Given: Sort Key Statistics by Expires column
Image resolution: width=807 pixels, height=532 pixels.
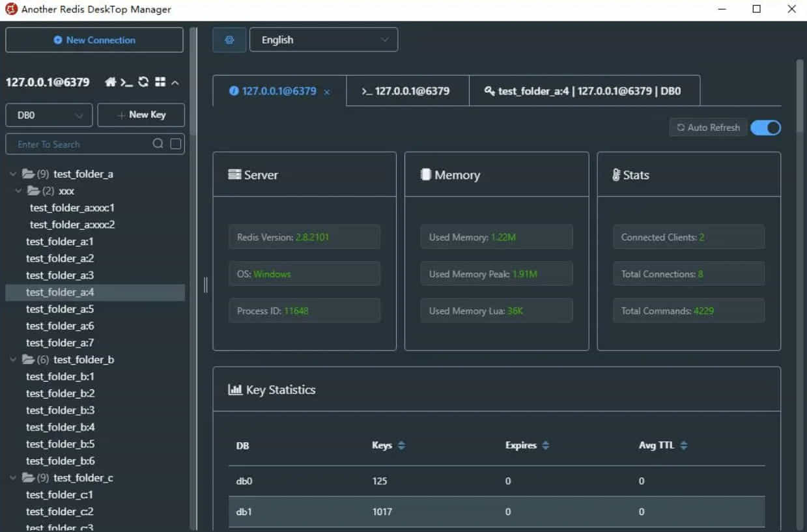Looking at the screenshot, I should pyautogui.click(x=545, y=445).
